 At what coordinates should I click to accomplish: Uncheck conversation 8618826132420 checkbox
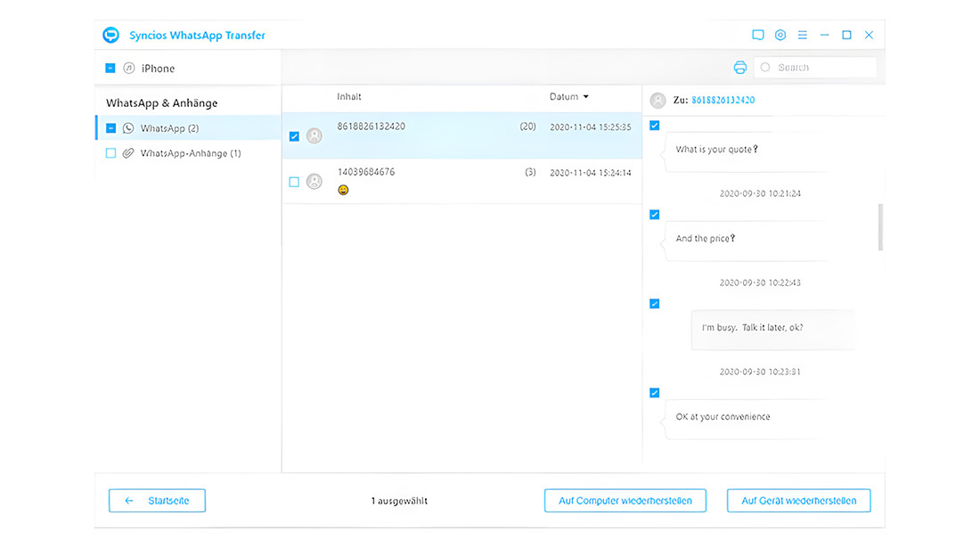294,136
